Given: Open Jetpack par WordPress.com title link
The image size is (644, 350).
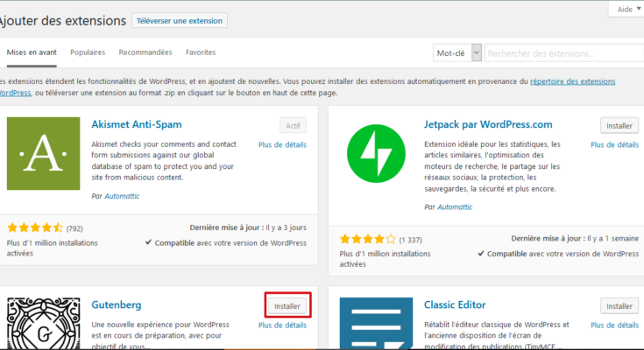Looking at the screenshot, I should pyautogui.click(x=488, y=124).
